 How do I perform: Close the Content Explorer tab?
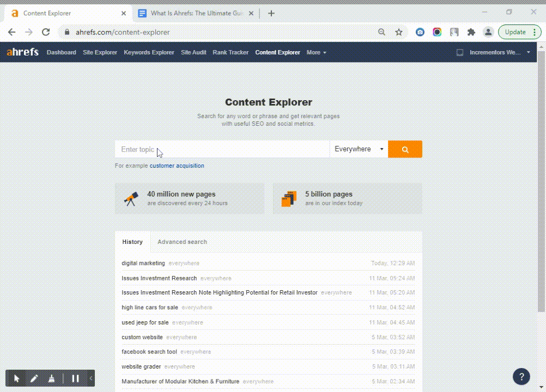pyautogui.click(x=124, y=13)
